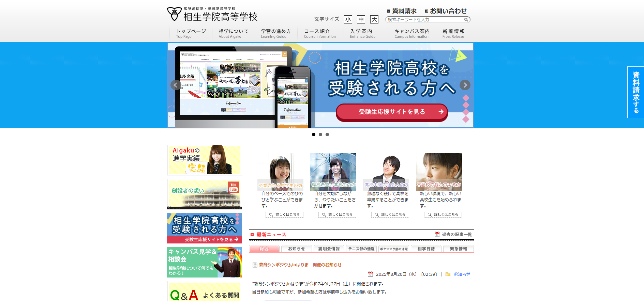Click 詳しくはこちら under 不登校で悩んでいる方
This screenshot has height=301, width=644.
point(443,215)
